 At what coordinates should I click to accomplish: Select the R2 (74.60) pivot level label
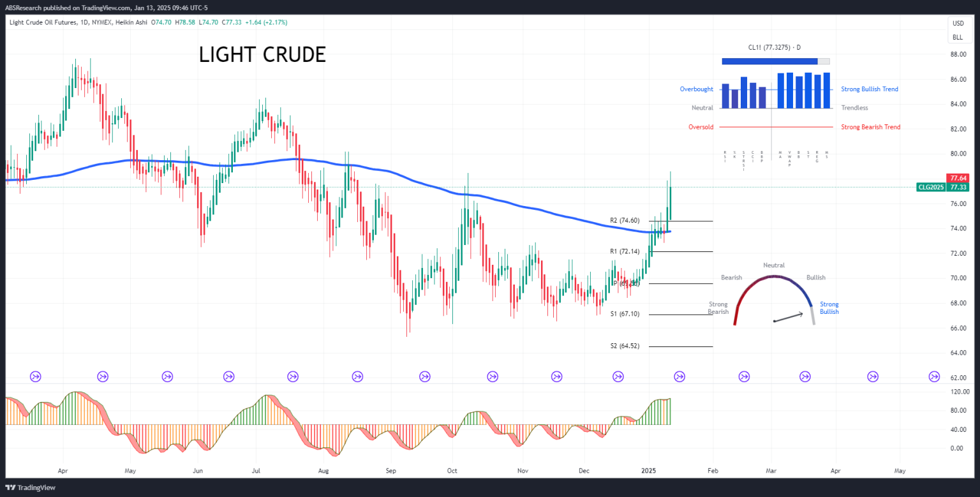coord(625,221)
